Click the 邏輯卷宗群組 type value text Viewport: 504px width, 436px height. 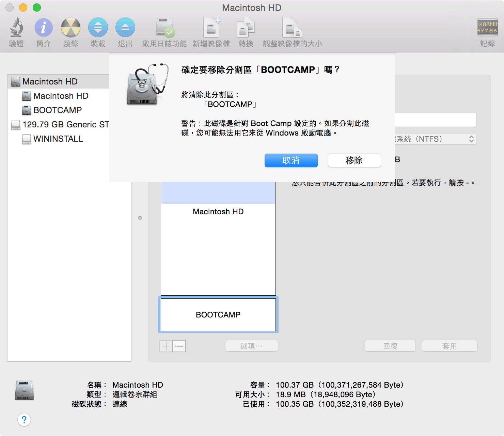tap(135, 394)
